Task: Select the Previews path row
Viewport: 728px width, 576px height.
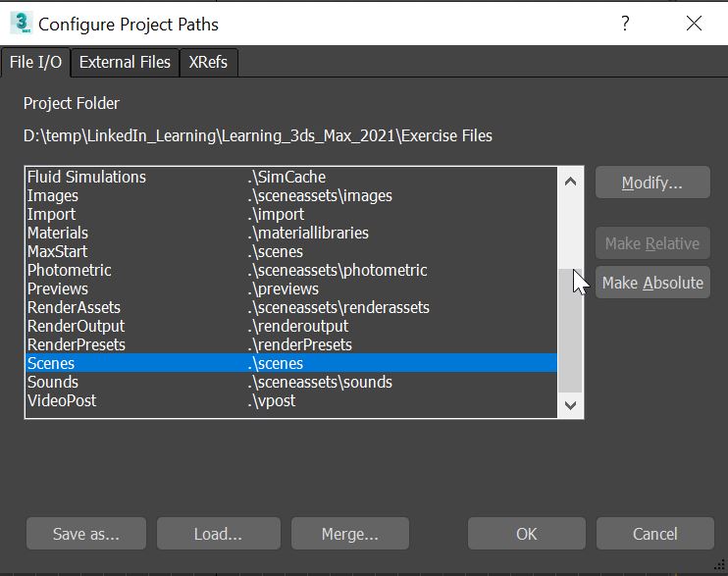Action: click(x=291, y=288)
